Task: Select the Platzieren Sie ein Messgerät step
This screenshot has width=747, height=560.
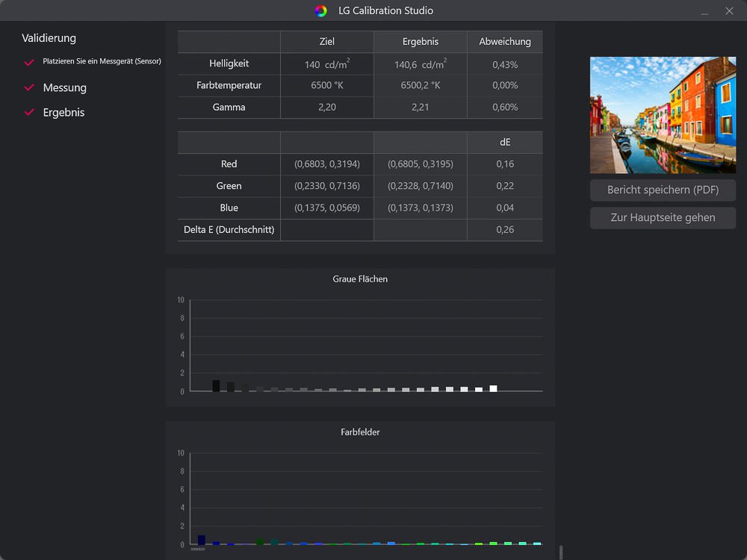Action: [102, 61]
